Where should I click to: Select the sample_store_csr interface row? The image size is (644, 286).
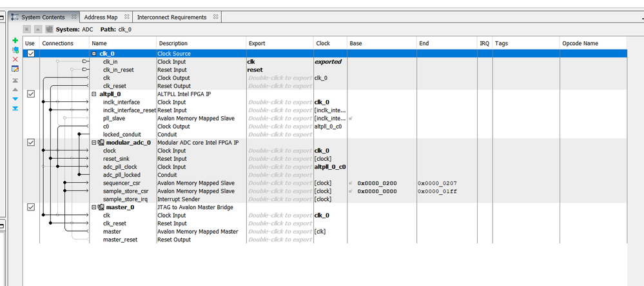point(325,191)
